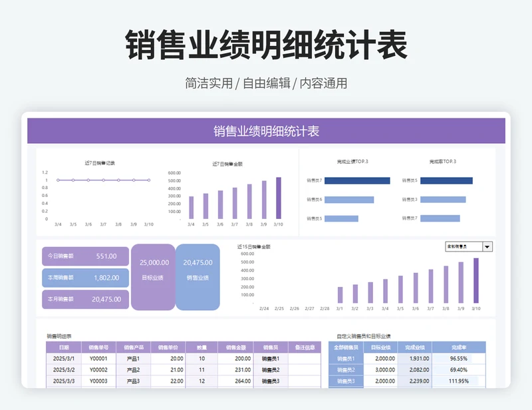Select the completion rate cell 69.40%
Image resolution: width=532 pixels, height=410 pixels.
pos(459,370)
